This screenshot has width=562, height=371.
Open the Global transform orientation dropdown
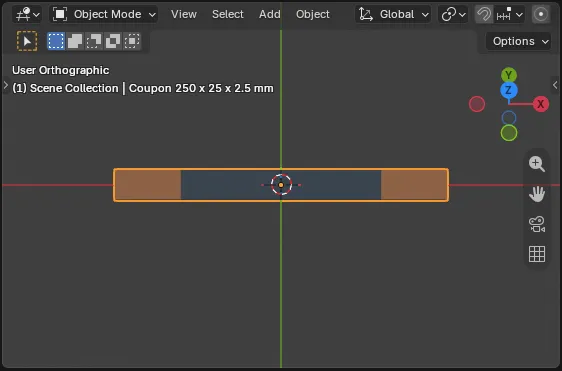393,14
